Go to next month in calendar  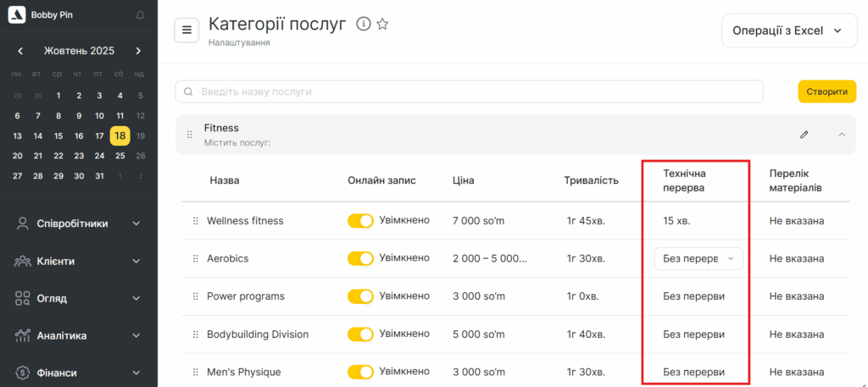[139, 51]
